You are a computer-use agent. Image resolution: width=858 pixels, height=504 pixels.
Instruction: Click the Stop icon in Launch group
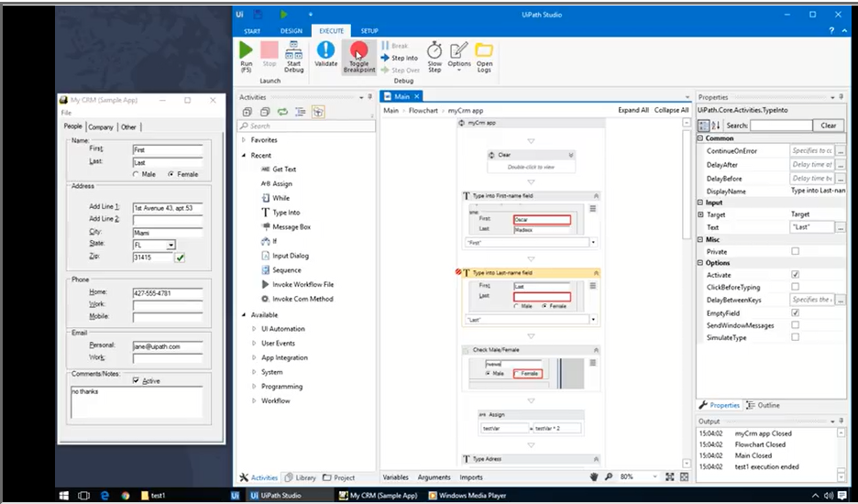click(x=269, y=49)
